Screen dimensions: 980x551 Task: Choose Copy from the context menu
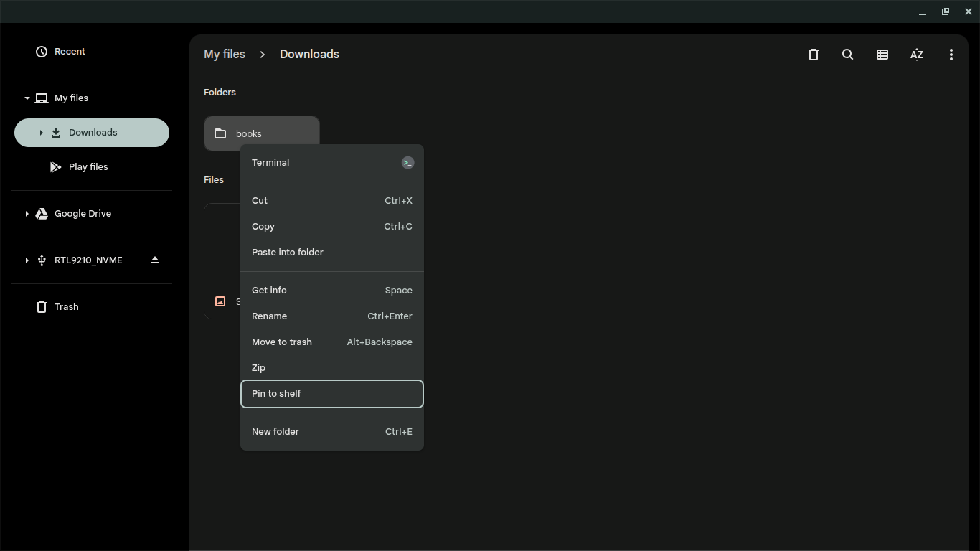pyautogui.click(x=332, y=227)
